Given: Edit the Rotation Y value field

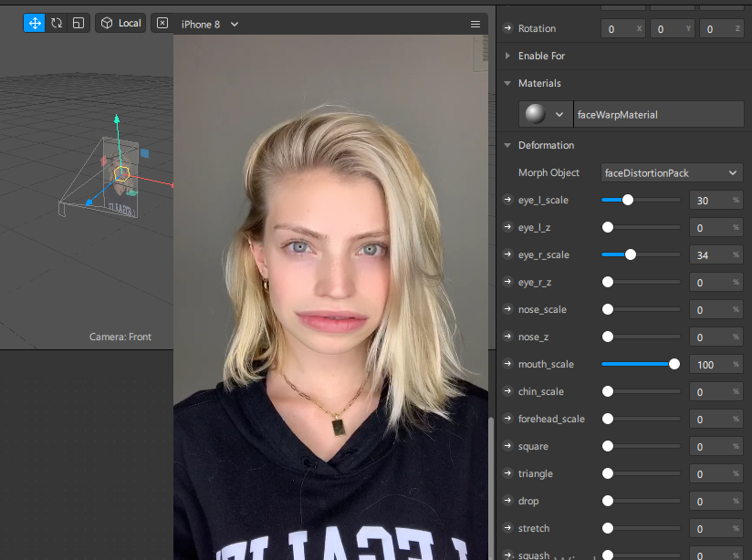Looking at the screenshot, I should coord(672,29).
